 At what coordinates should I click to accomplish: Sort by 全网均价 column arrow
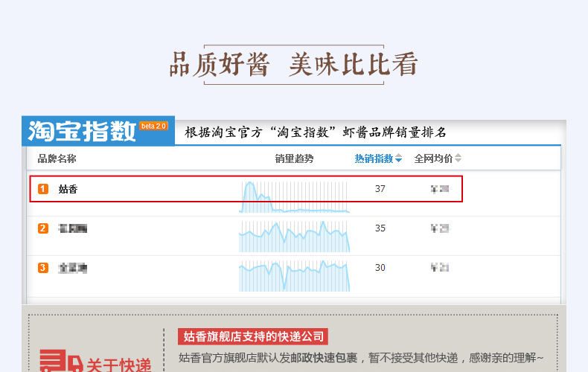[458, 158]
